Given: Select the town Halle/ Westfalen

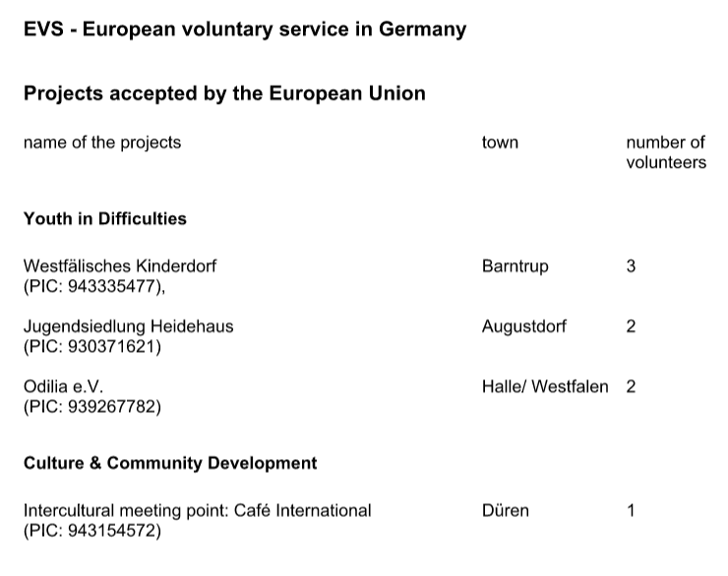Looking at the screenshot, I should [545, 386].
